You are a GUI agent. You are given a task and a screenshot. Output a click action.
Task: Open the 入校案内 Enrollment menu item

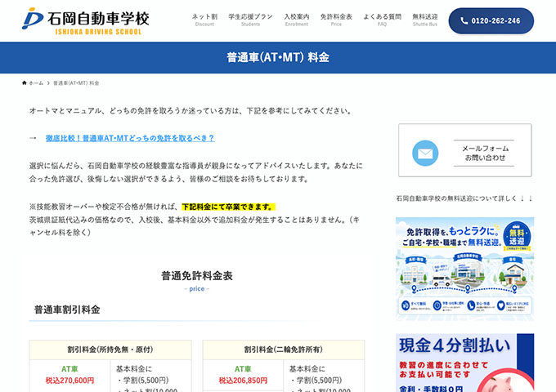click(297, 20)
